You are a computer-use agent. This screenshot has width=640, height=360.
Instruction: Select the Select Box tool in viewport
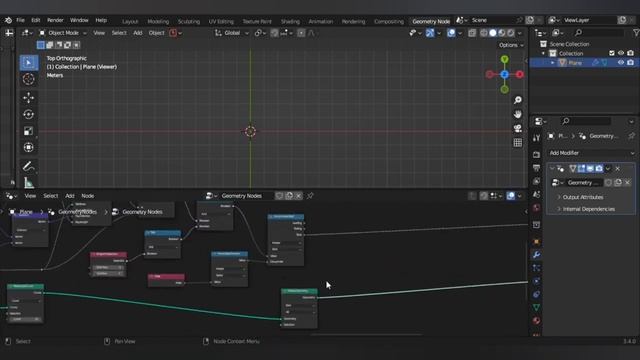[29, 62]
